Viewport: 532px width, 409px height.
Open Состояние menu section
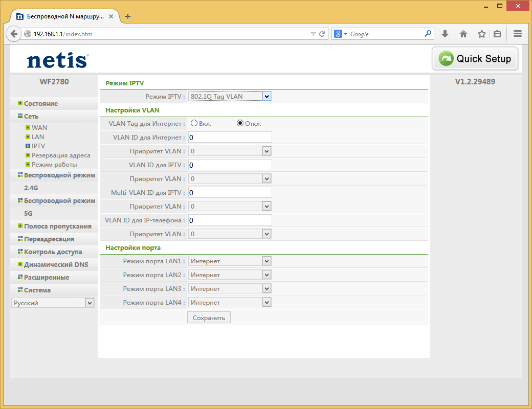point(41,103)
